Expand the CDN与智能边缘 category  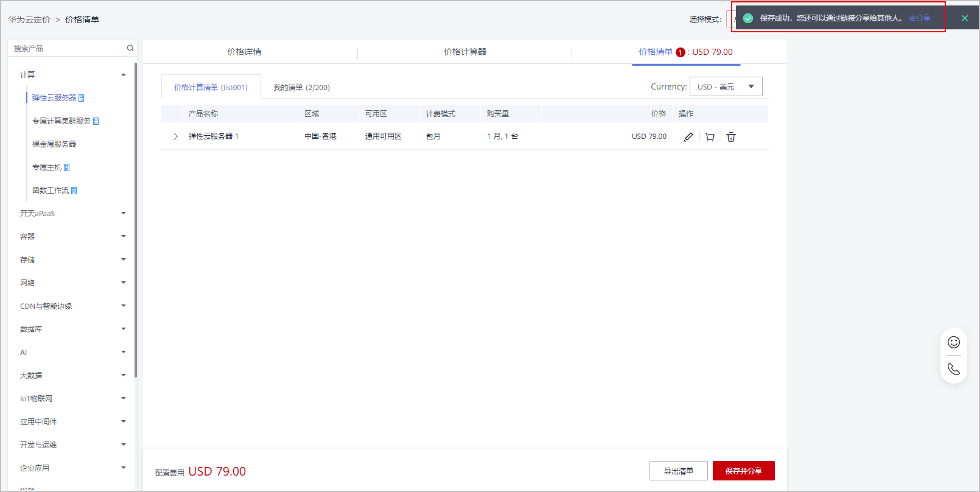coord(124,306)
